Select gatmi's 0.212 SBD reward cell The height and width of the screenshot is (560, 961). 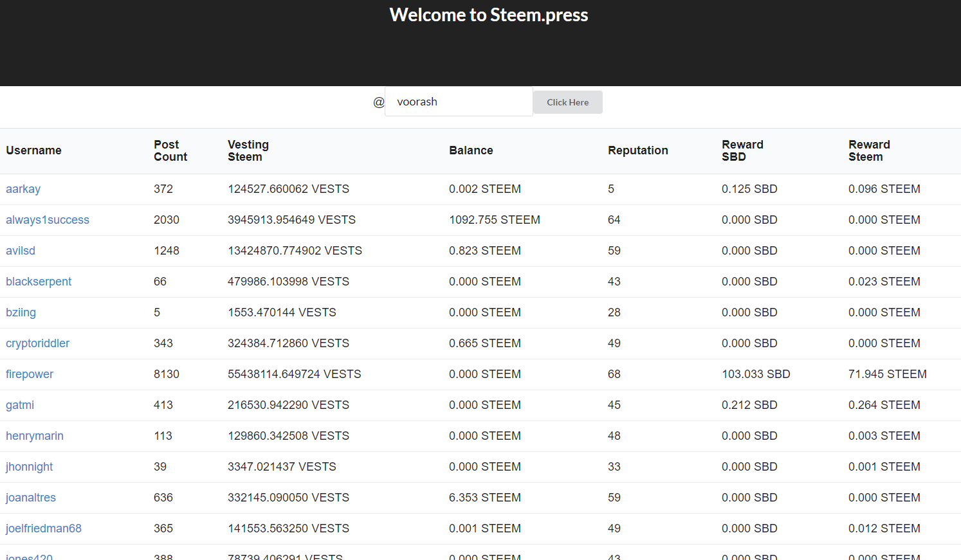pos(749,405)
